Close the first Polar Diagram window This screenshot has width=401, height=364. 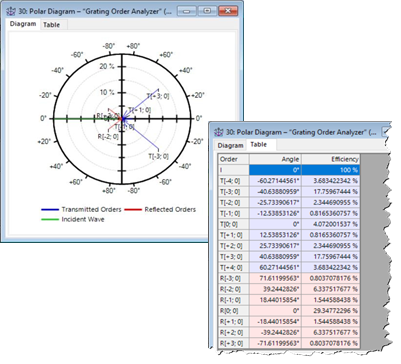pyautogui.click(x=228, y=11)
